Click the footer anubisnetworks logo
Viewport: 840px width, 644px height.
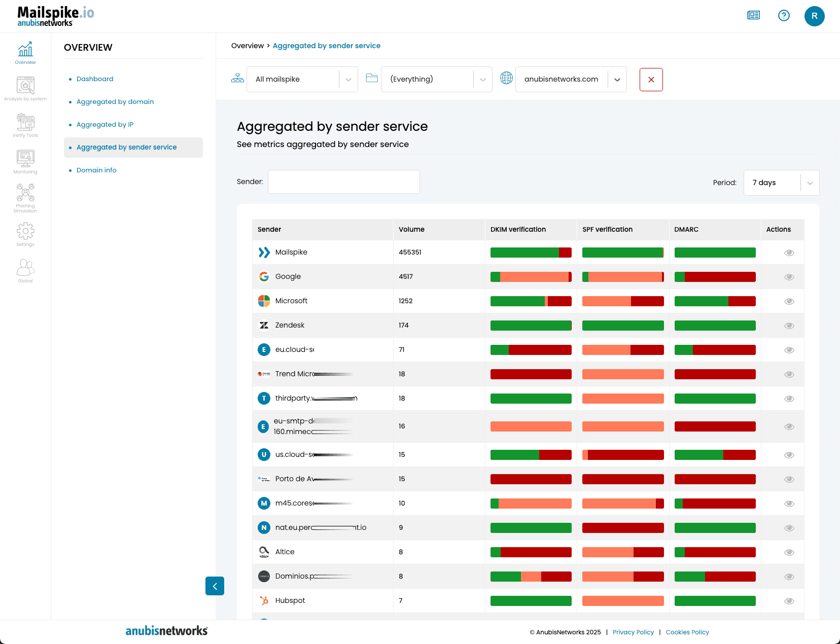(166, 631)
